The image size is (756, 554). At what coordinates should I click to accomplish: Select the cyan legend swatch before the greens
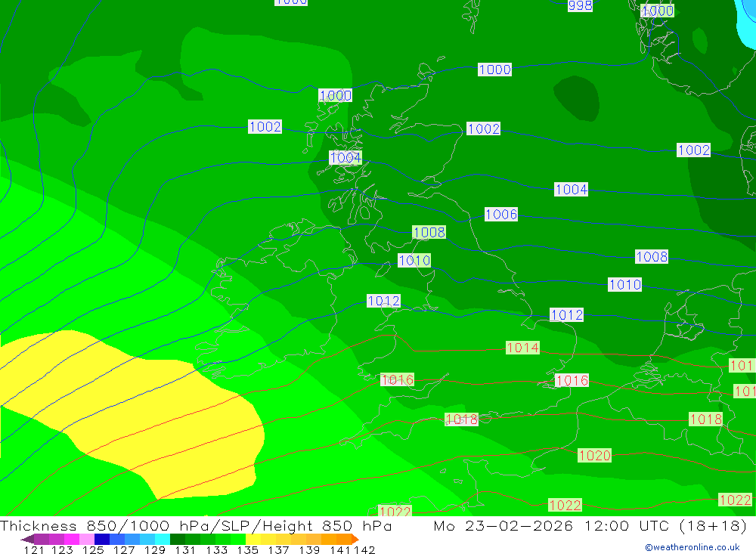tap(163, 539)
